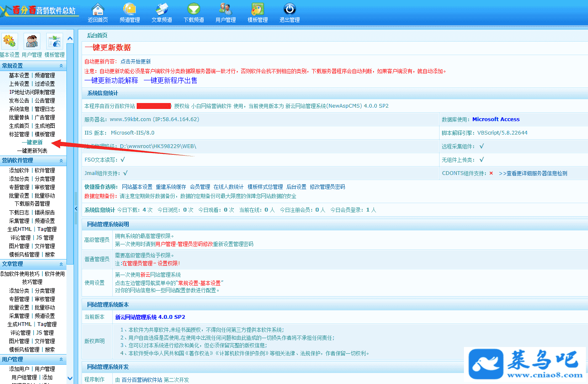Click the sidebar scroll down arrow

click(70, 379)
